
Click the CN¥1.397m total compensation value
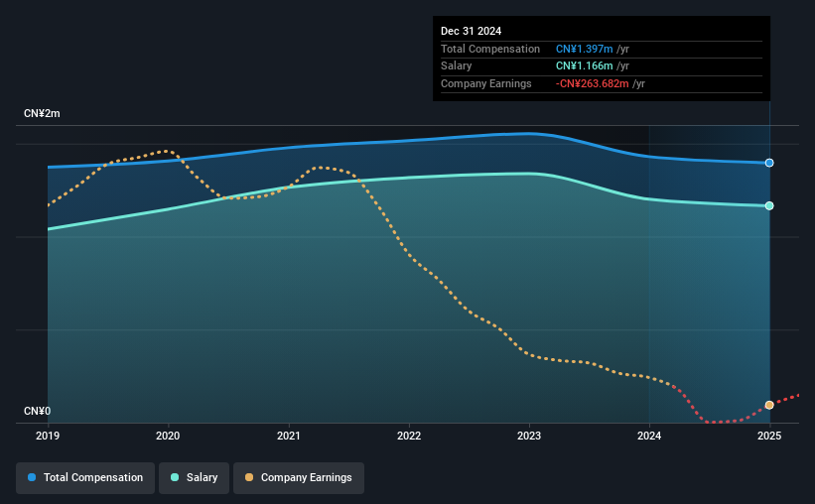[585, 49]
